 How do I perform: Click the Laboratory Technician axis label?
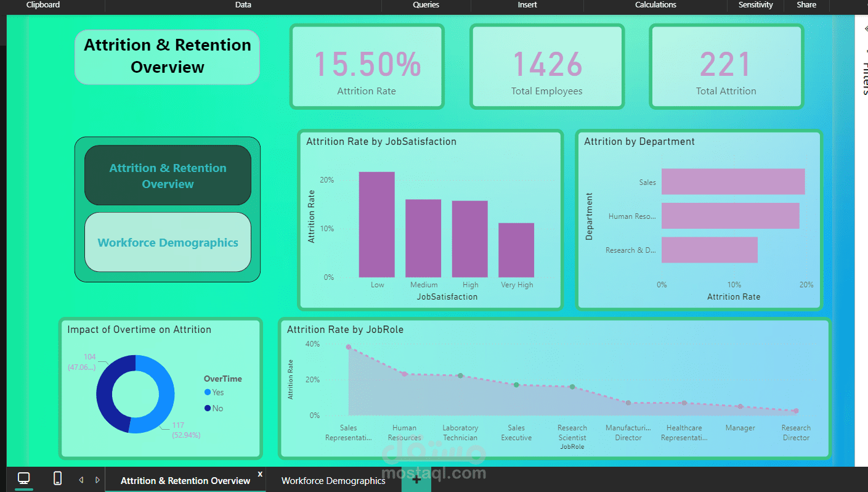460,433
